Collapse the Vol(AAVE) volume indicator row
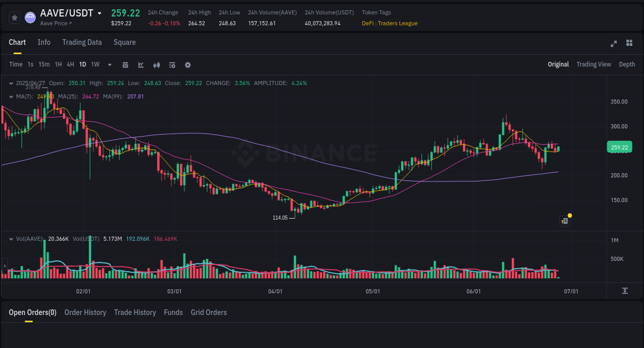Screen dimensions: 644x348 pyautogui.click(x=11, y=239)
